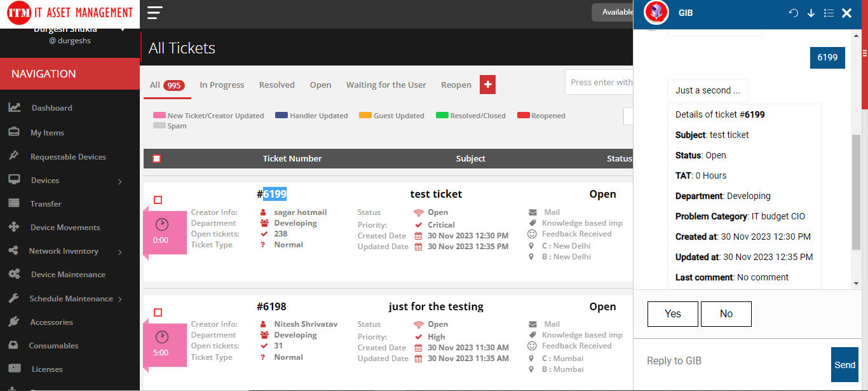
Task: Open the test ticket subject link
Action: point(437,194)
